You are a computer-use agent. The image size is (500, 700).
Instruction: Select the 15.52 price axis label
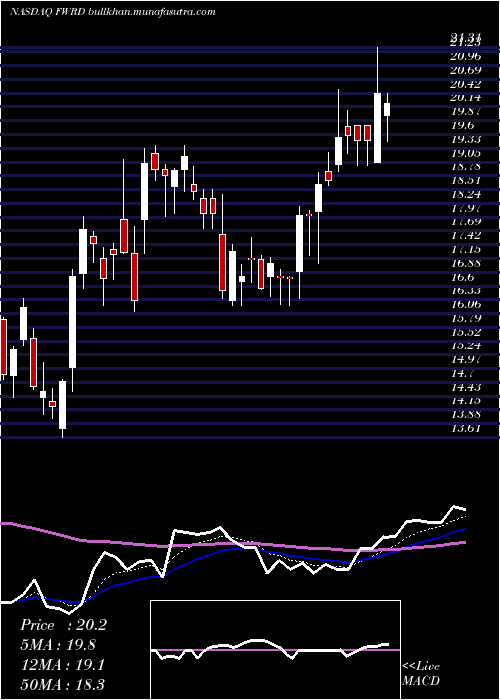pyautogui.click(x=466, y=332)
